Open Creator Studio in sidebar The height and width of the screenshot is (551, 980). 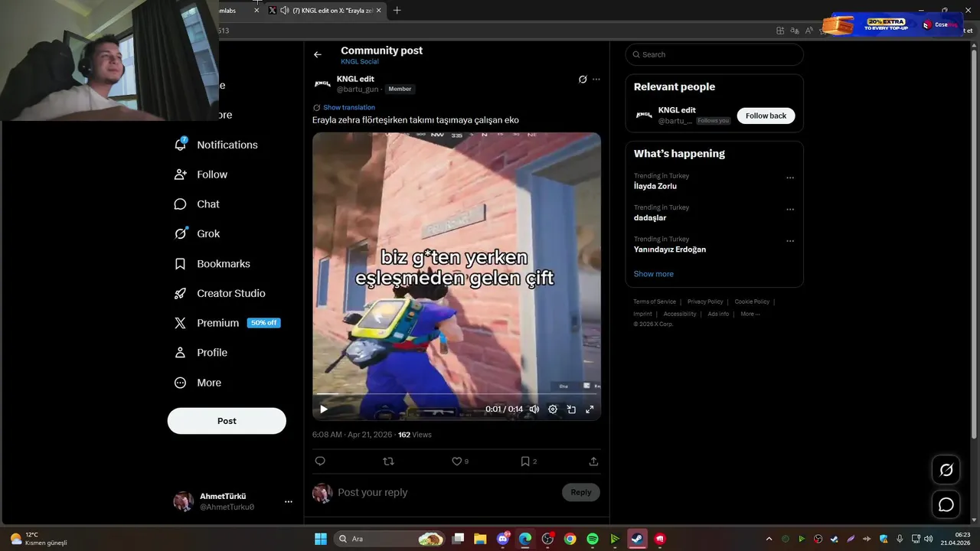pos(220,293)
